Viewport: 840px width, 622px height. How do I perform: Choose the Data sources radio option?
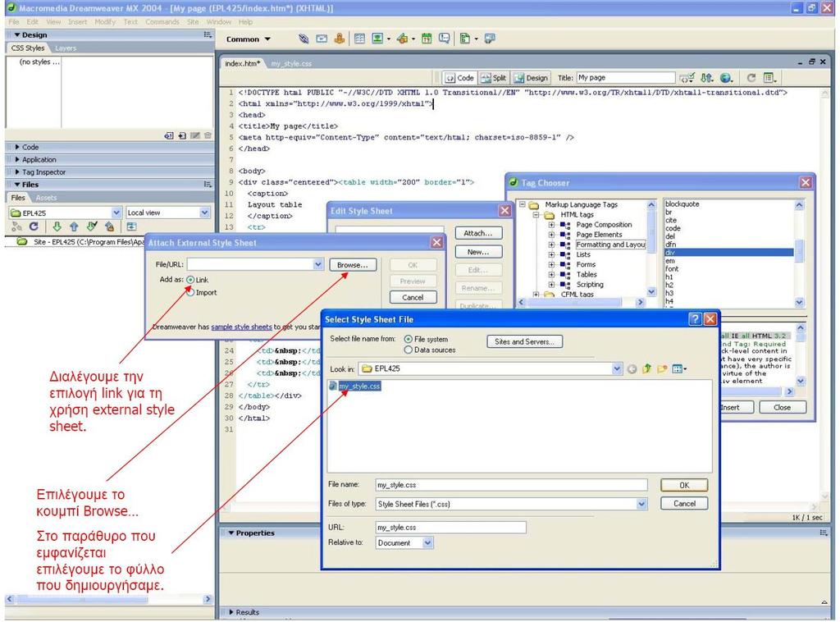409,350
